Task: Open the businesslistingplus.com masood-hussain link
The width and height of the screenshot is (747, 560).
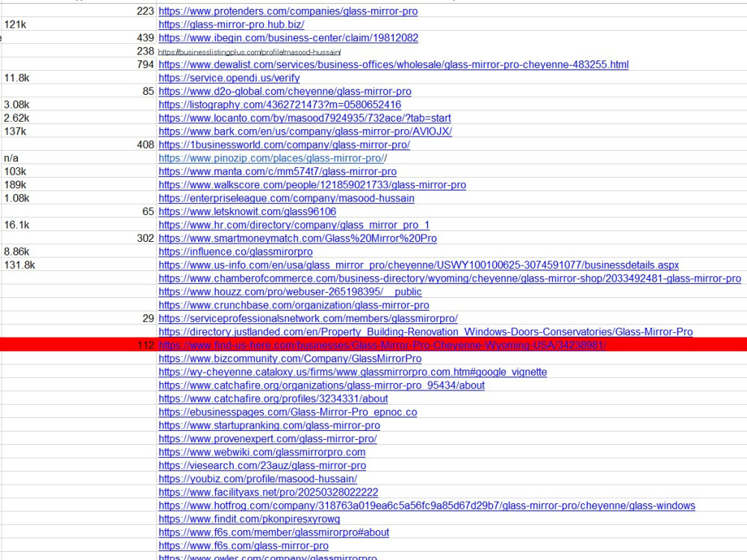Action: pyautogui.click(x=249, y=52)
